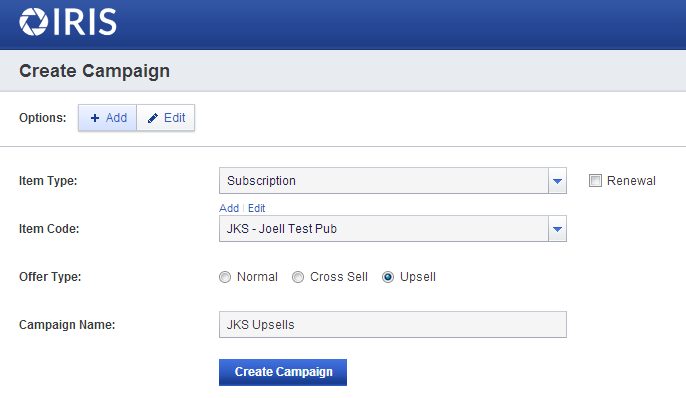This screenshot has width=686, height=398.
Task: Switch to the Edit options tab
Action: [x=166, y=118]
